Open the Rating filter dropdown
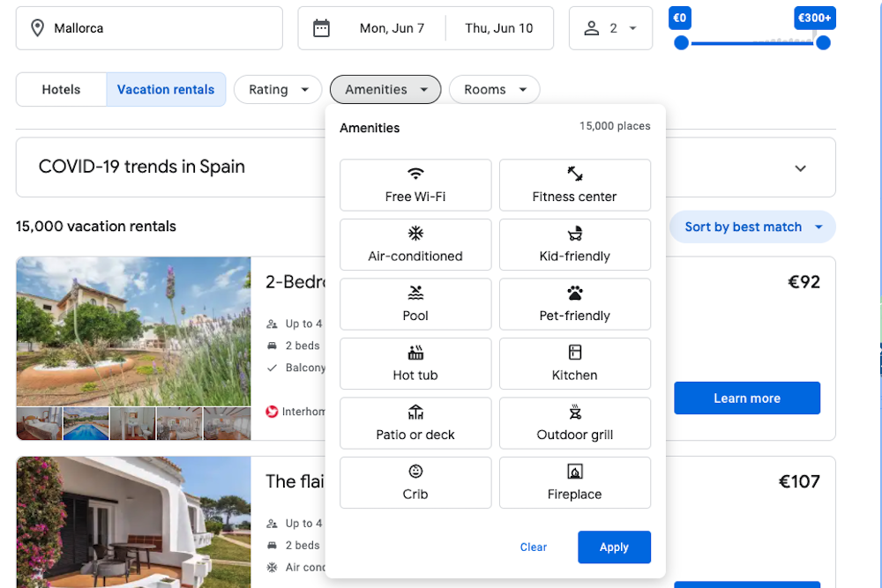 (x=278, y=89)
